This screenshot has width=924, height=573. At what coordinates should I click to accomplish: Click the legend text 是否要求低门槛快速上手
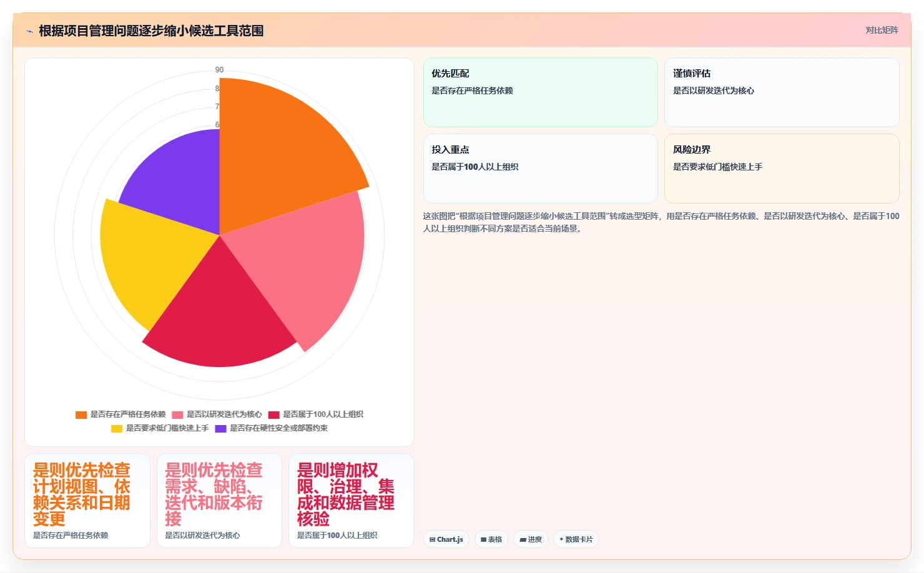pos(167,428)
